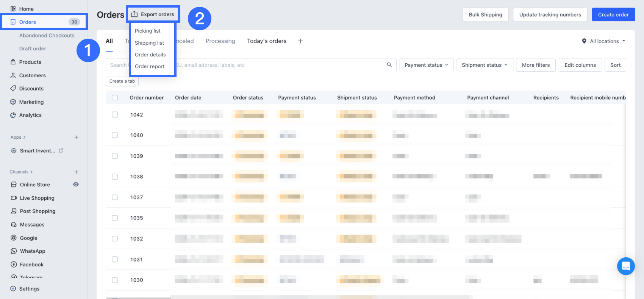Open the All locations dropdown

pyautogui.click(x=604, y=41)
